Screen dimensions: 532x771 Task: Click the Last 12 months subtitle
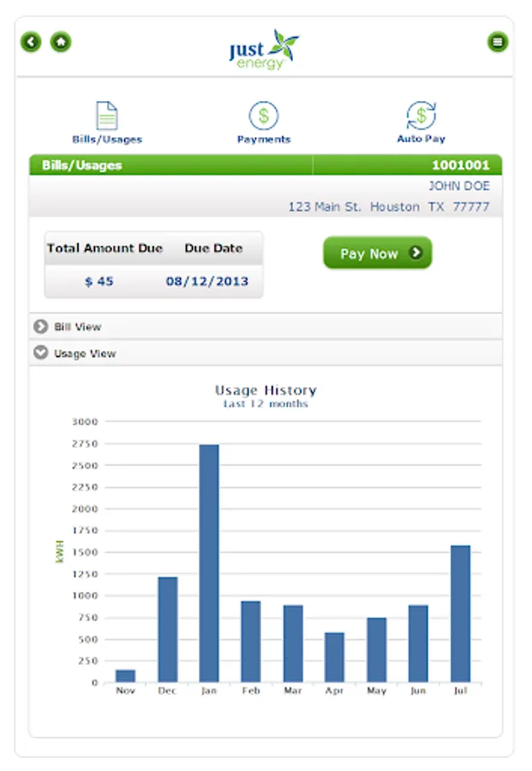[x=266, y=404]
